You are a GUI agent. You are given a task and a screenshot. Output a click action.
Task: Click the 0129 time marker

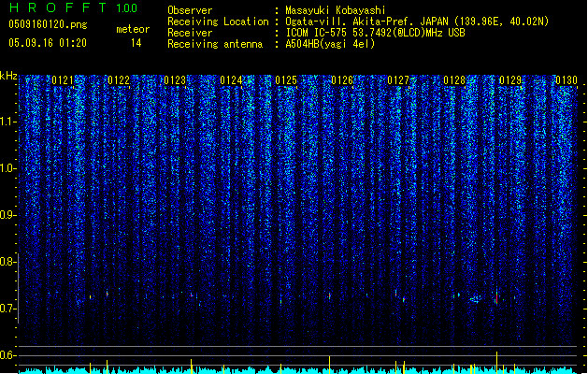coord(510,80)
